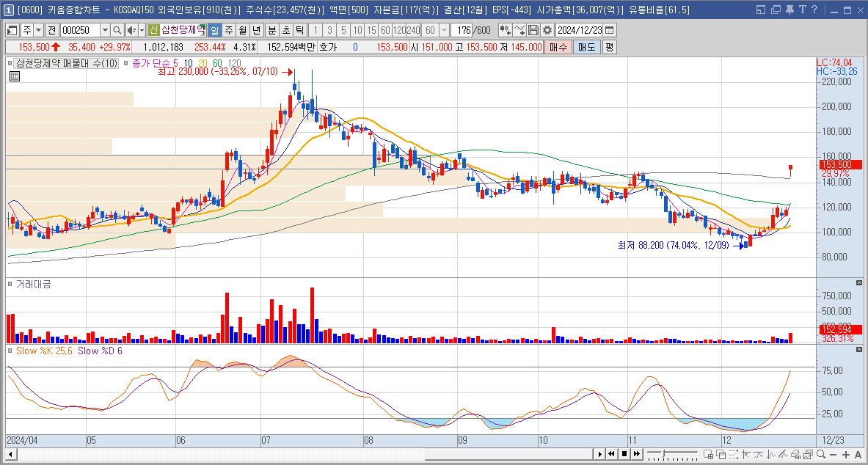Click the 거래대금 indicator label
The height and width of the screenshot is (465, 868).
(33, 283)
